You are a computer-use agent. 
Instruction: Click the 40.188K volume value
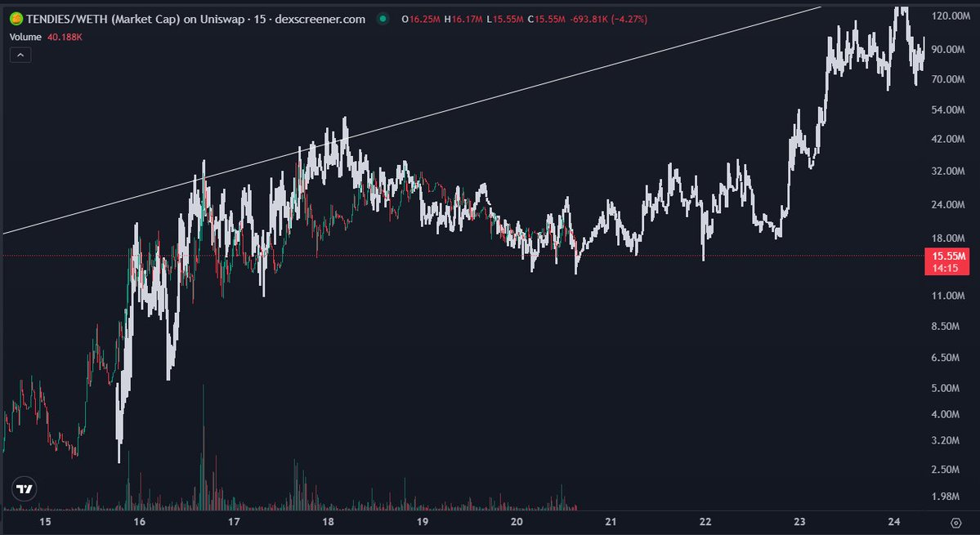pyautogui.click(x=65, y=38)
